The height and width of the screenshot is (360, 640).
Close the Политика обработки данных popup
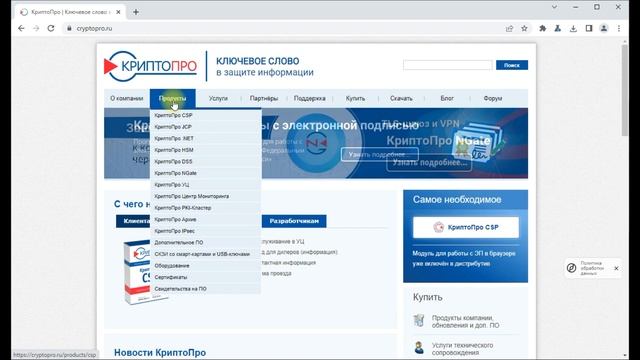coord(616,268)
